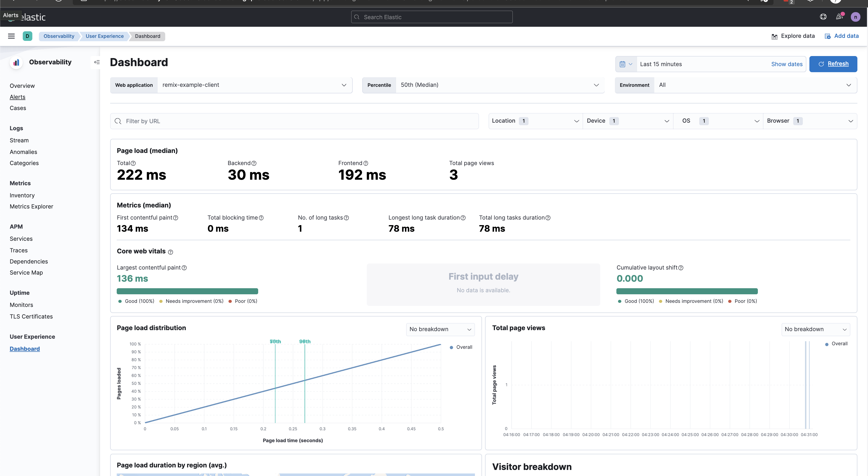Image resolution: width=868 pixels, height=476 pixels.
Task: Click the Explore data icon
Action: tap(775, 36)
